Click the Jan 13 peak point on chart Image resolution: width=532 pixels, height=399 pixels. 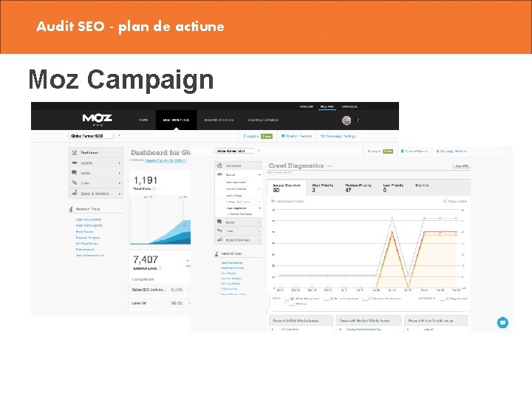pos(392,219)
